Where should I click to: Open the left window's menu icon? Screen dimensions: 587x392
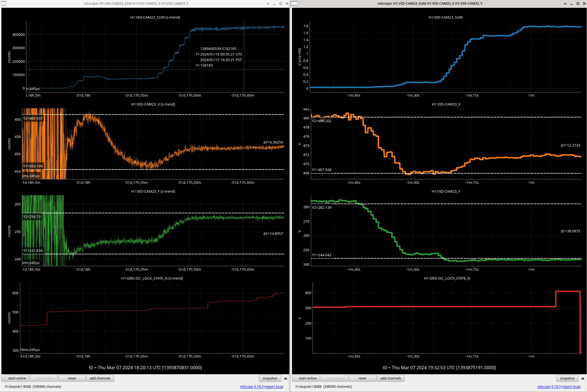(x=4, y=4)
